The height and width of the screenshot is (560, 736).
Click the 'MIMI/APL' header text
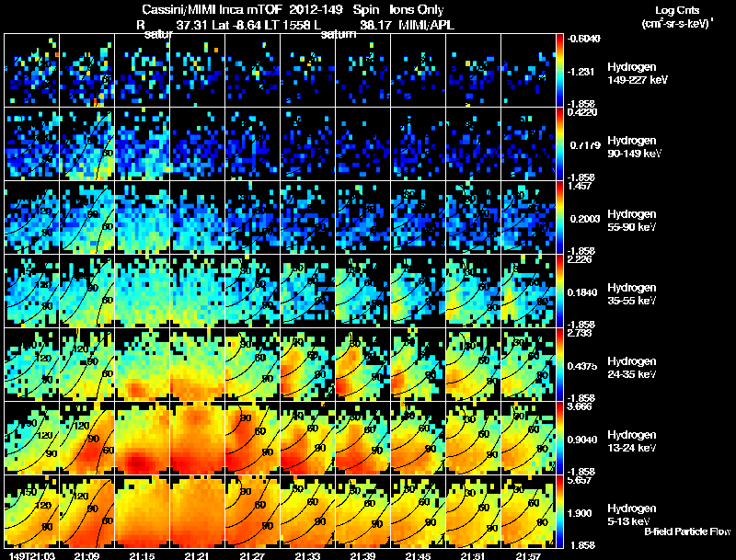426,25
